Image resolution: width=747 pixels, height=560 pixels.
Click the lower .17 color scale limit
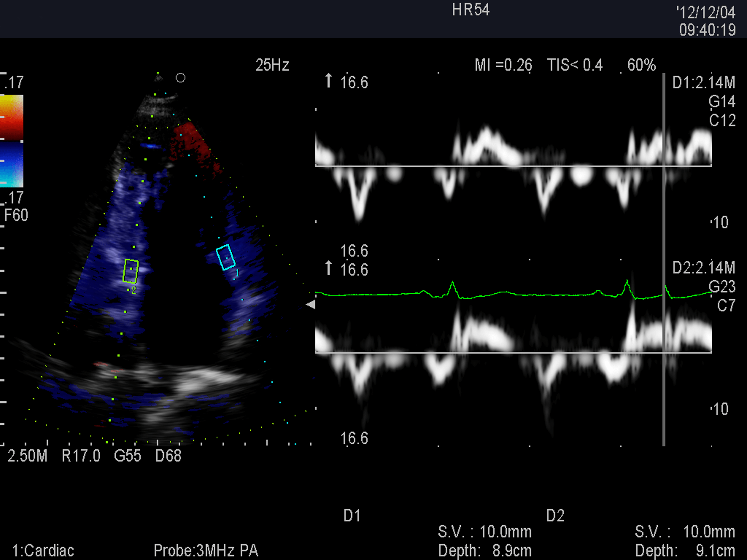point(14,198)
